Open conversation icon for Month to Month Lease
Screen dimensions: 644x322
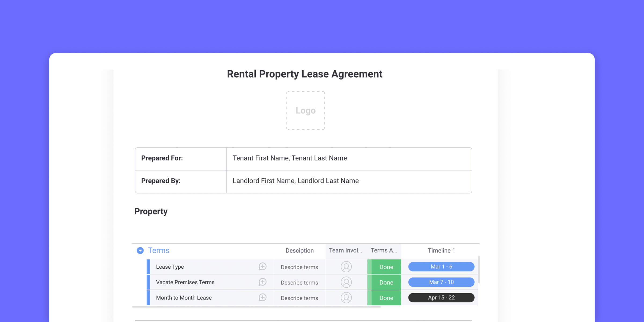coord(262,297)
